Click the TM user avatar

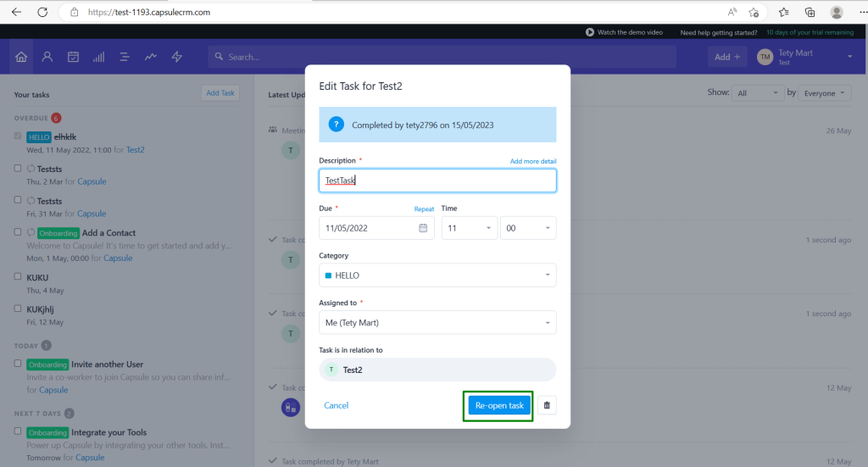[765, 57]
